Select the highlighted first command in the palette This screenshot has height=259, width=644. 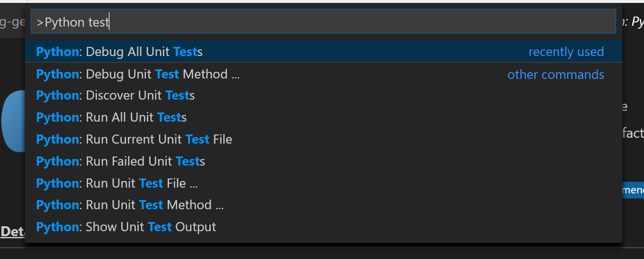tap(116, 51)
